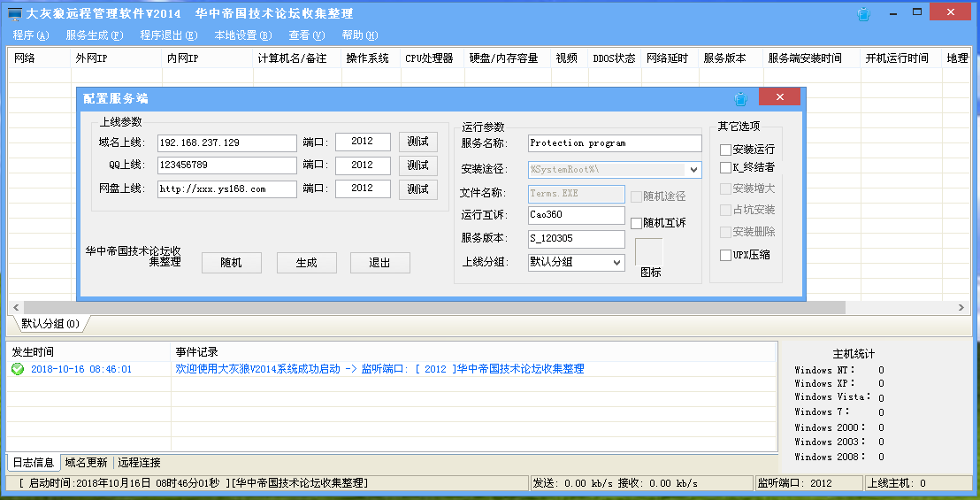This screenshot has height=500, width=980.
Task: Click the 生成 button
Action: tap(306, 263)
